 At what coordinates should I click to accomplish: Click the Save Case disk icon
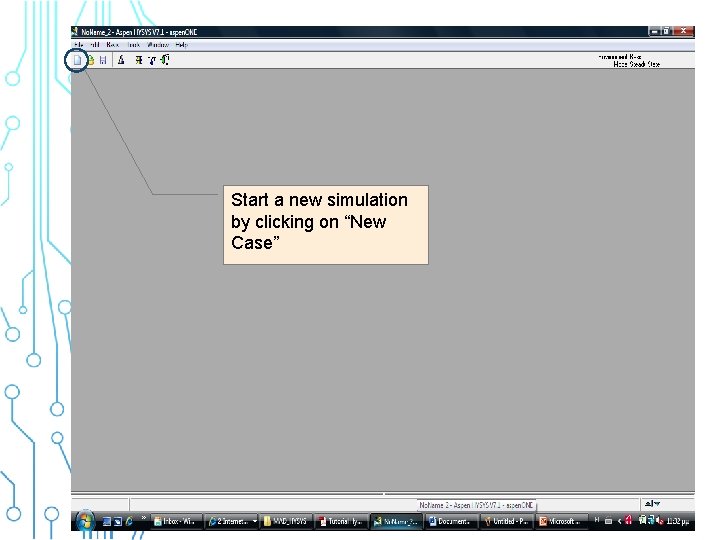(x=103, y=60)
